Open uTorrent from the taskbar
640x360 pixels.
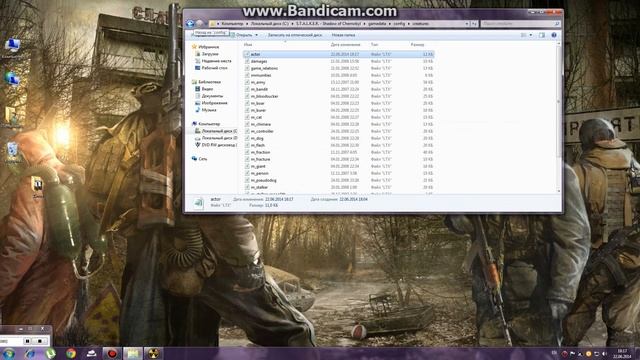(51, 353)
